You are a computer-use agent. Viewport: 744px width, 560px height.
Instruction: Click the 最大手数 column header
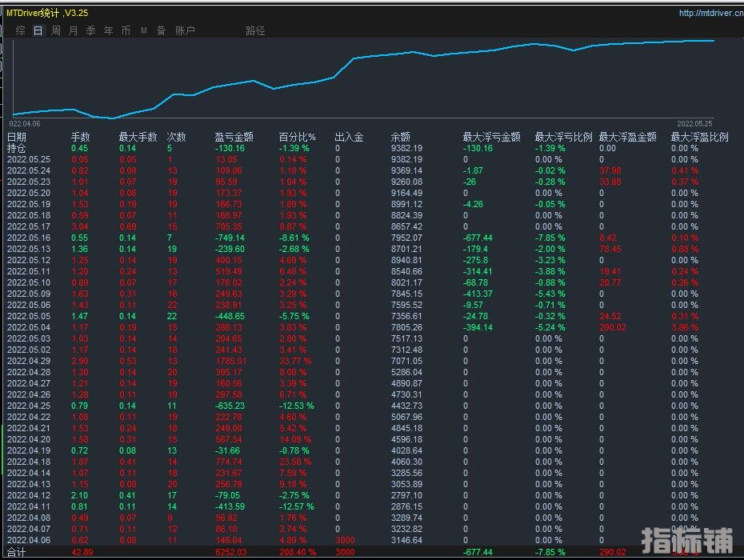point(138,137)
